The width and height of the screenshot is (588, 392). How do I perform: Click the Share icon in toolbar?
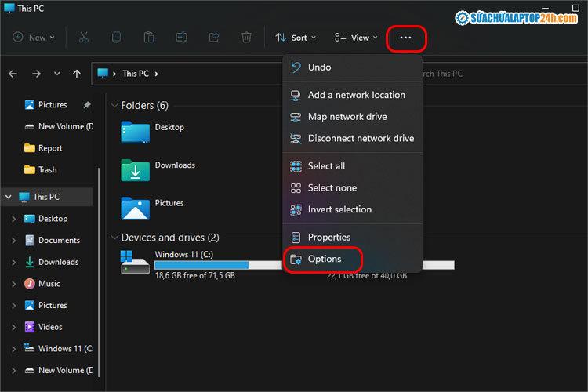pos(214,37)
